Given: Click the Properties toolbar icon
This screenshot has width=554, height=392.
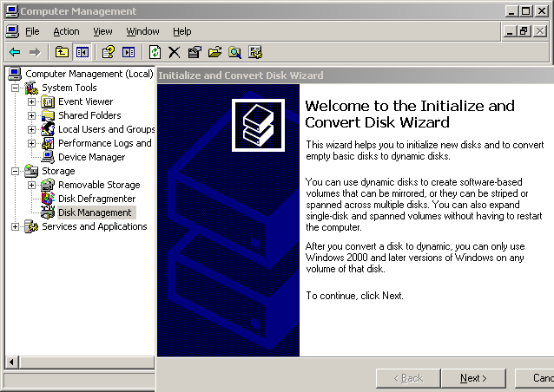Looking at the screenshot, I should 195,52.
